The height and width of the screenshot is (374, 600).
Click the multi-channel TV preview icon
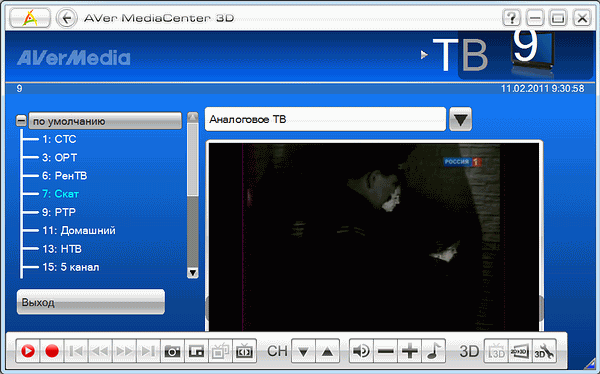click(221, 351)
